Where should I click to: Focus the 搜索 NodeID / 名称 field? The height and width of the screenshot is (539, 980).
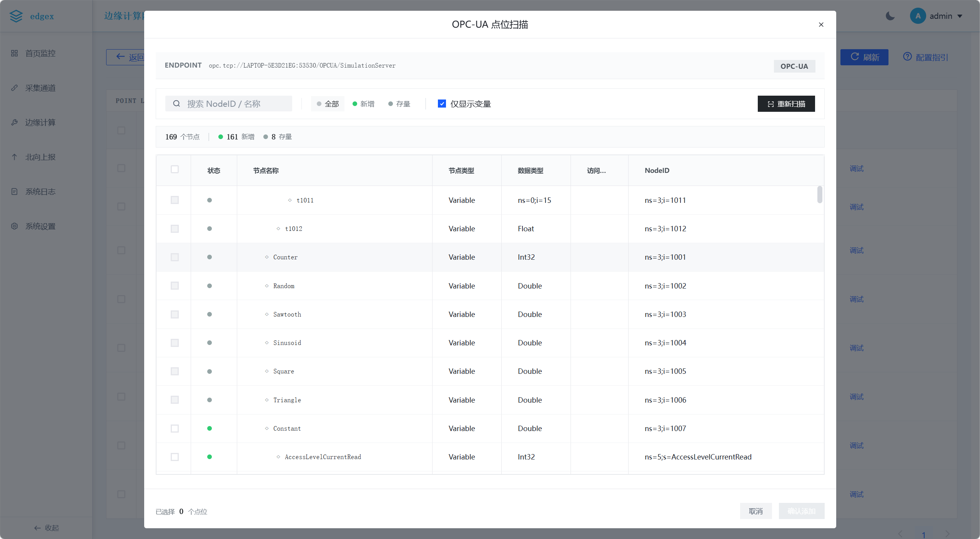(229, 104)
